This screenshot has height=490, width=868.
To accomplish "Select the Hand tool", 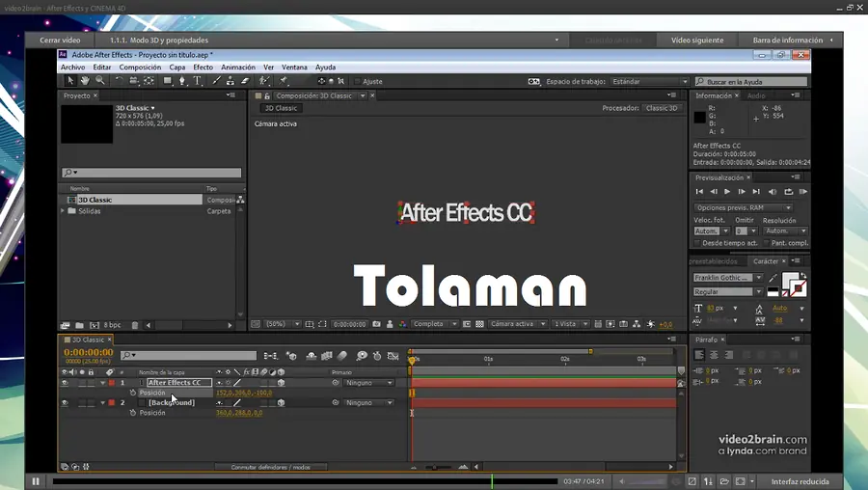I will [x=85, y=81].
